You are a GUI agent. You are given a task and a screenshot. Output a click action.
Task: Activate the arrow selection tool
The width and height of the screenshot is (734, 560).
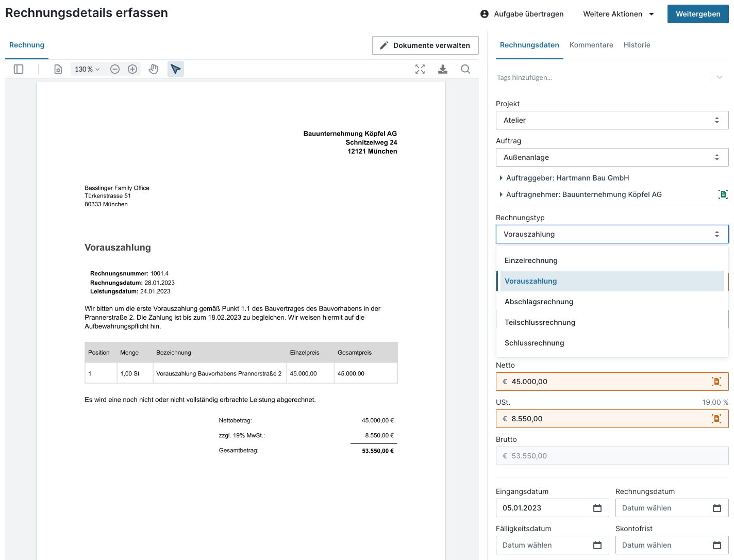point(176,69)
